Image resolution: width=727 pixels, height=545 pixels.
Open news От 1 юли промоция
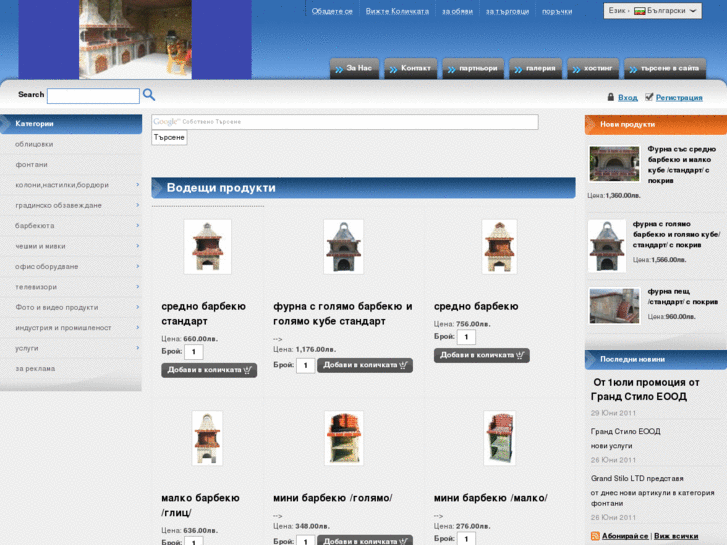point(645,389)
